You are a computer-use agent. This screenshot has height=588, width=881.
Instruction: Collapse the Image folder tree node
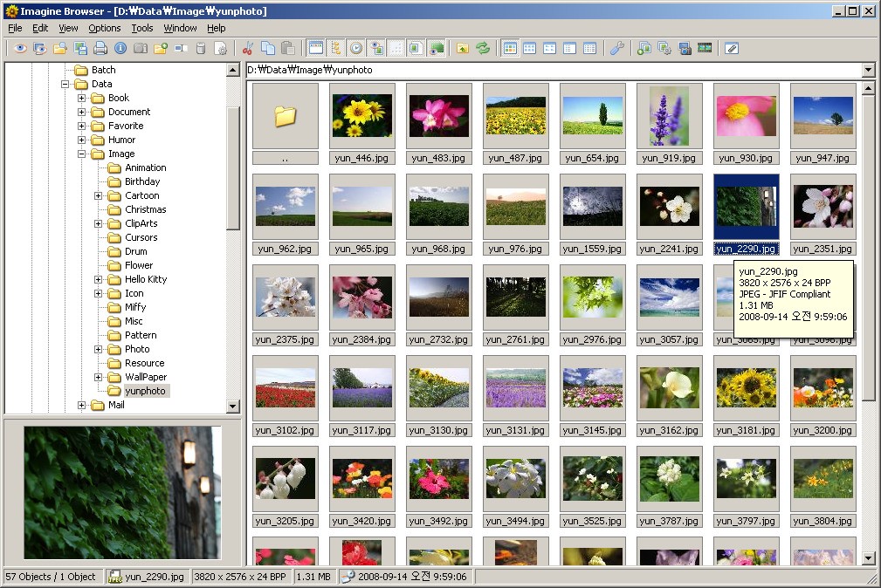point(82,154)
